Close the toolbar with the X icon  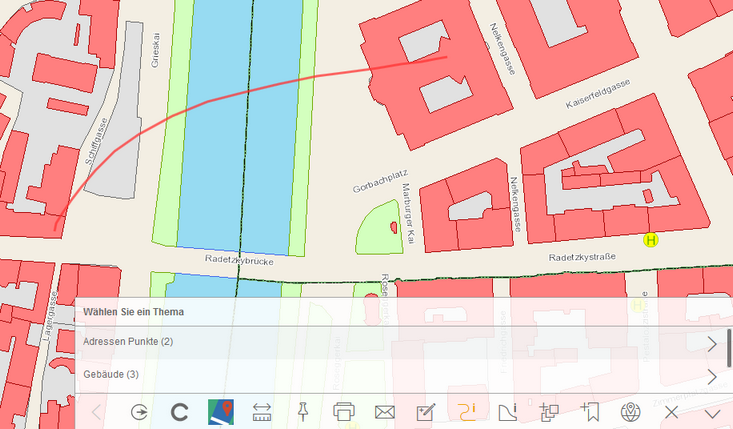(x=672, y=412)
